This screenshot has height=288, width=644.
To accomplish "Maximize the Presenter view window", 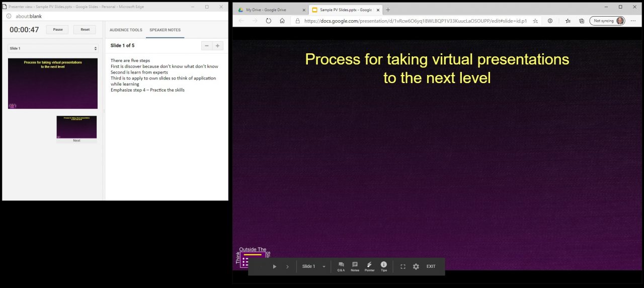I will click(207, 7).
